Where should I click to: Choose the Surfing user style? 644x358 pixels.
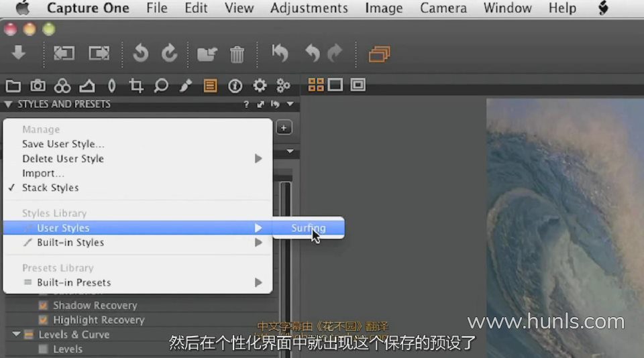click(x=308, y=228)
